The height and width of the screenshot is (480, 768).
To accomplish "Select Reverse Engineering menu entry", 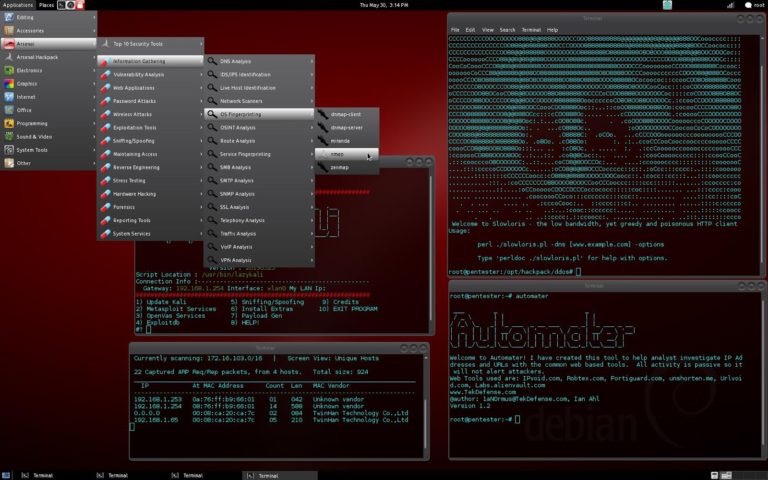I will [150, 167].
